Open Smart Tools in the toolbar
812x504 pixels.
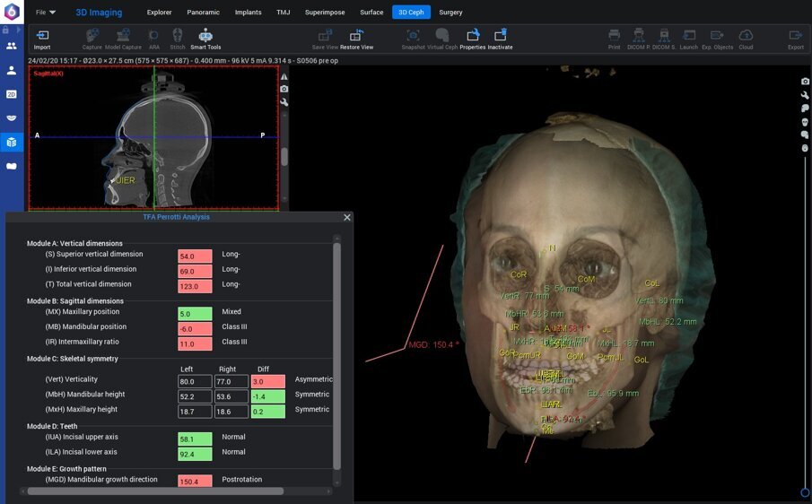pos(205,38)
